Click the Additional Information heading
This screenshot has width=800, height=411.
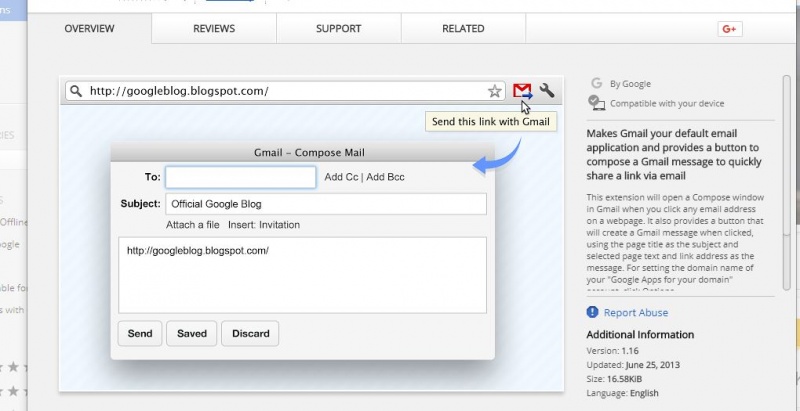pyautogui.click(x=640, y=335)
